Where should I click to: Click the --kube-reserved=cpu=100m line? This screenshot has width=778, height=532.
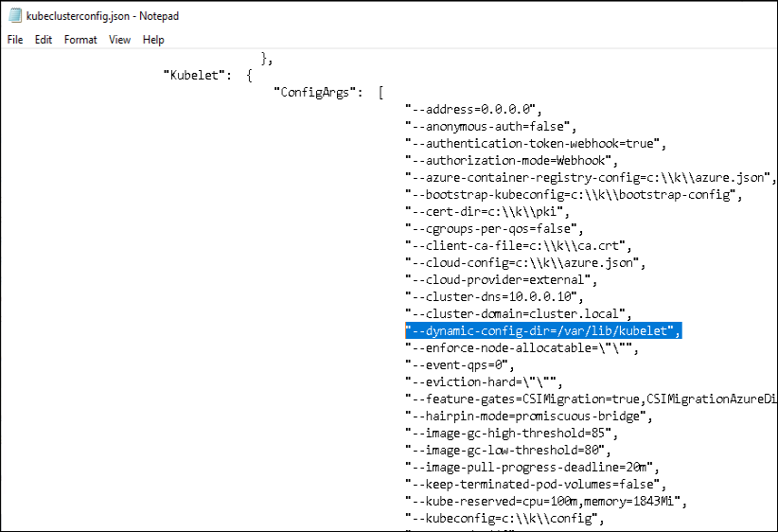coord(546,501)
